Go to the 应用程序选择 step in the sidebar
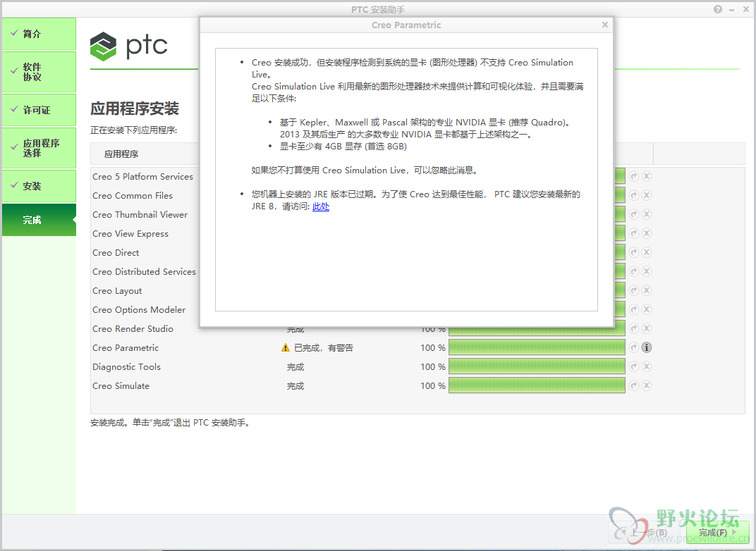 (x=39, y=148)
